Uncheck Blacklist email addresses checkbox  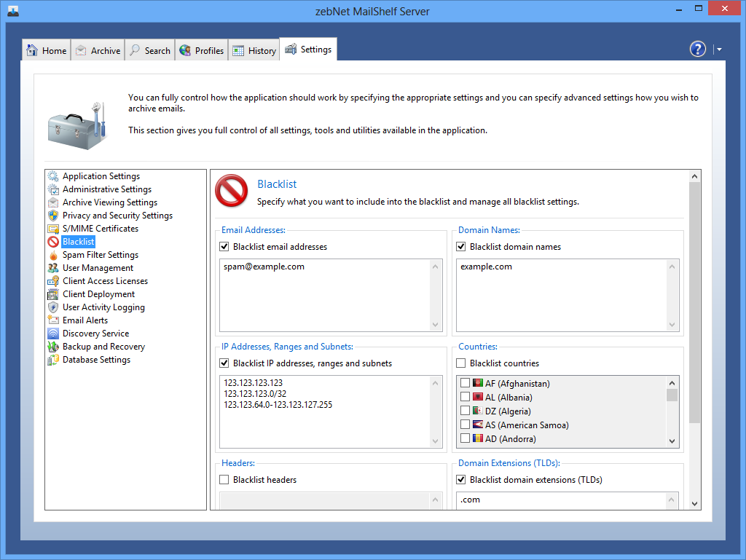(224, 247)
